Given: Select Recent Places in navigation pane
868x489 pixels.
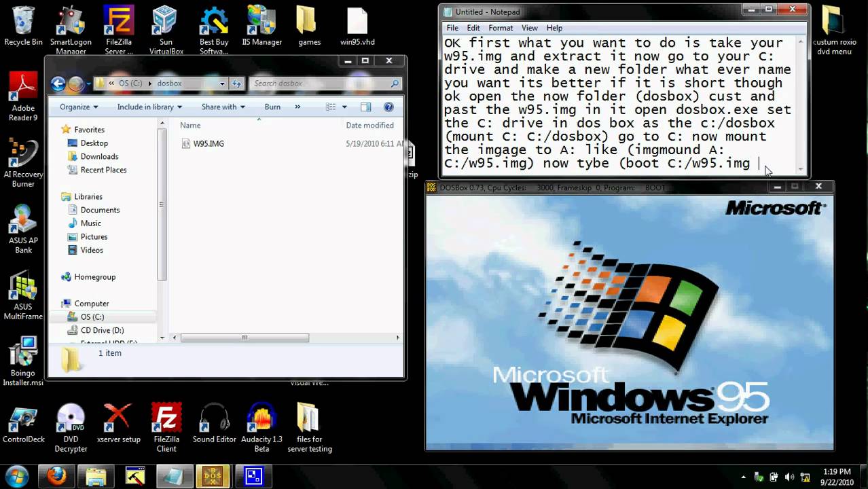Looking at the screenshot, I should tap(103, 170).
